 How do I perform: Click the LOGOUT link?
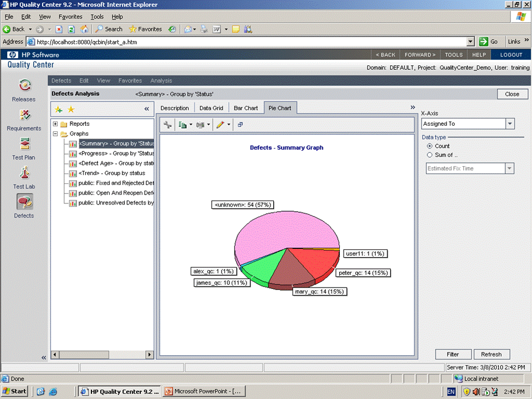pos(511,55)
